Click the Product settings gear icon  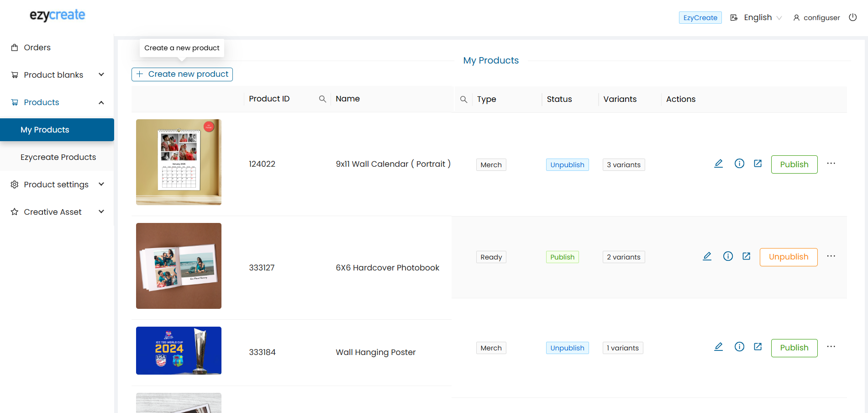(15, 185)
